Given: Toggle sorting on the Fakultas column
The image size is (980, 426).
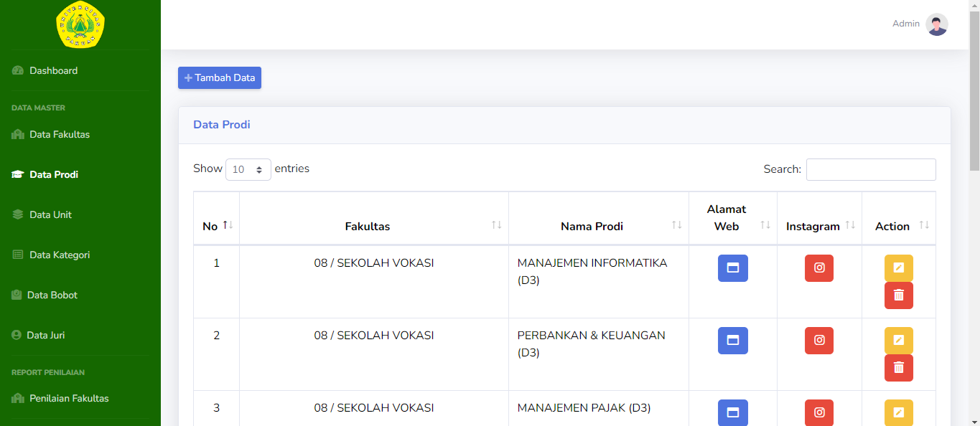Looking at the screenshot, I should [498, 223].
